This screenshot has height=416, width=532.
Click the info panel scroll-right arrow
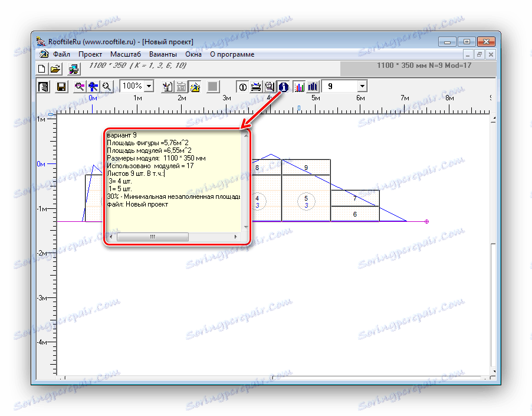pos(235,237)
